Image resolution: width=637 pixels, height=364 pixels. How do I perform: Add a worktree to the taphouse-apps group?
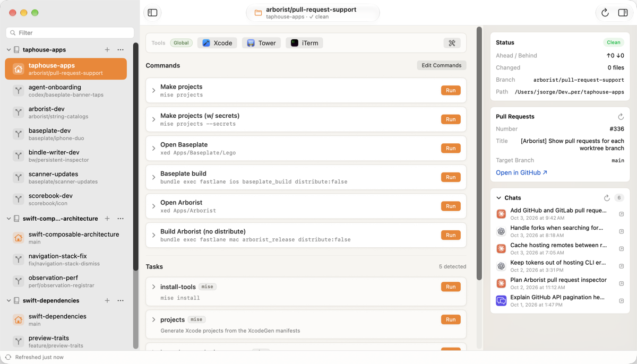[x=107, y=50]
